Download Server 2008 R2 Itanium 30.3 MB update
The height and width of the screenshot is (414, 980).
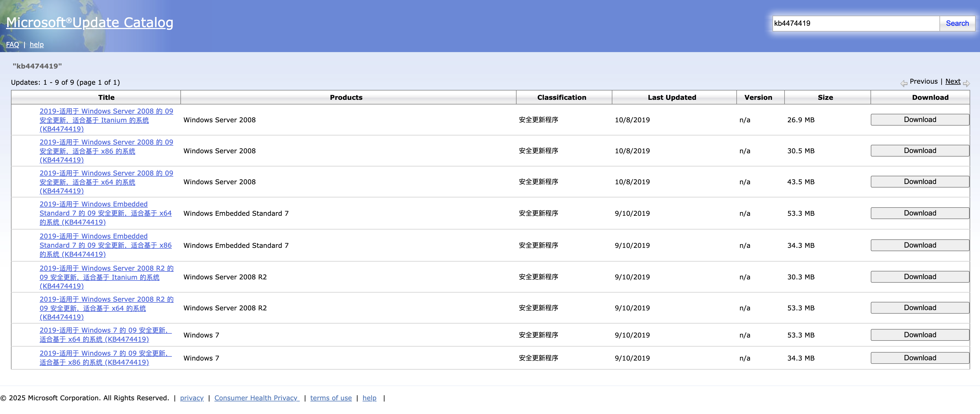pyautogui.click(x=920, y=277)
